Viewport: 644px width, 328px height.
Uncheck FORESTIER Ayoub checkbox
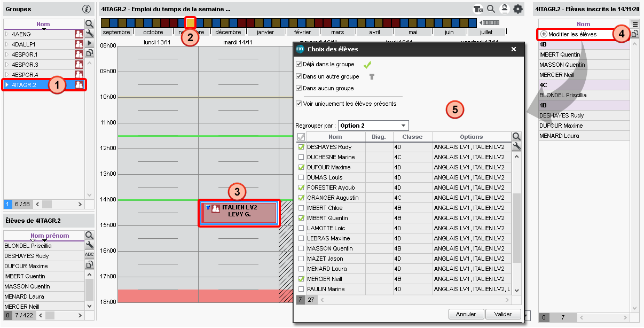(301, 188)
